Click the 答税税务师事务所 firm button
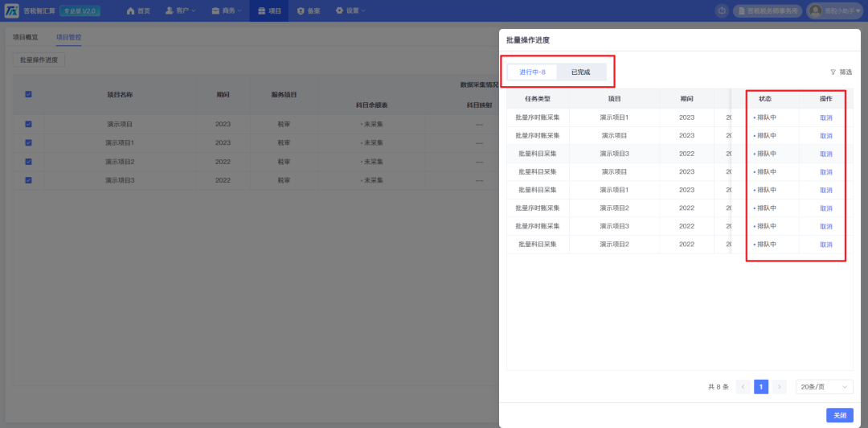The width and height of the screenshot is (868, 428). 768,10
